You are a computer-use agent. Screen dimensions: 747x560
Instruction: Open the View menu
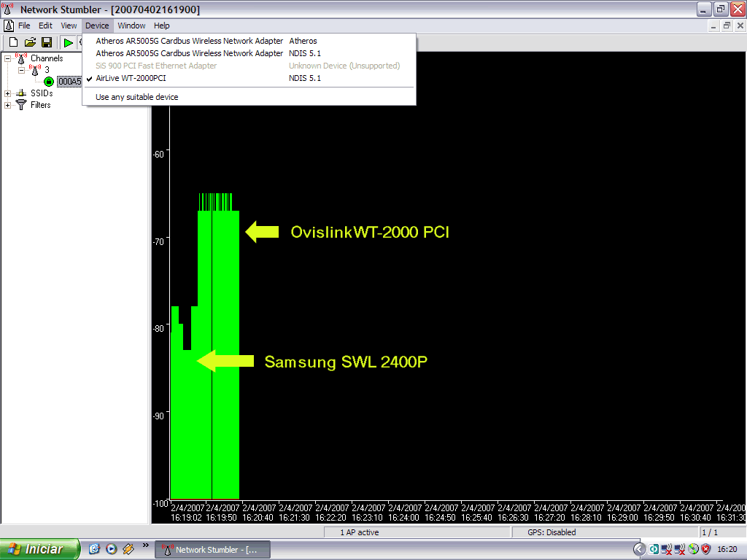[69, 26]
